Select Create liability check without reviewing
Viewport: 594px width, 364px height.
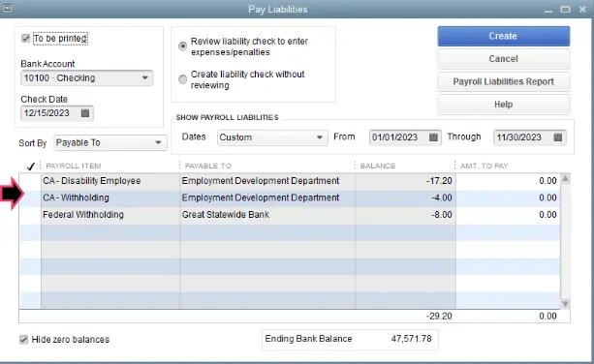coord(182,79)
